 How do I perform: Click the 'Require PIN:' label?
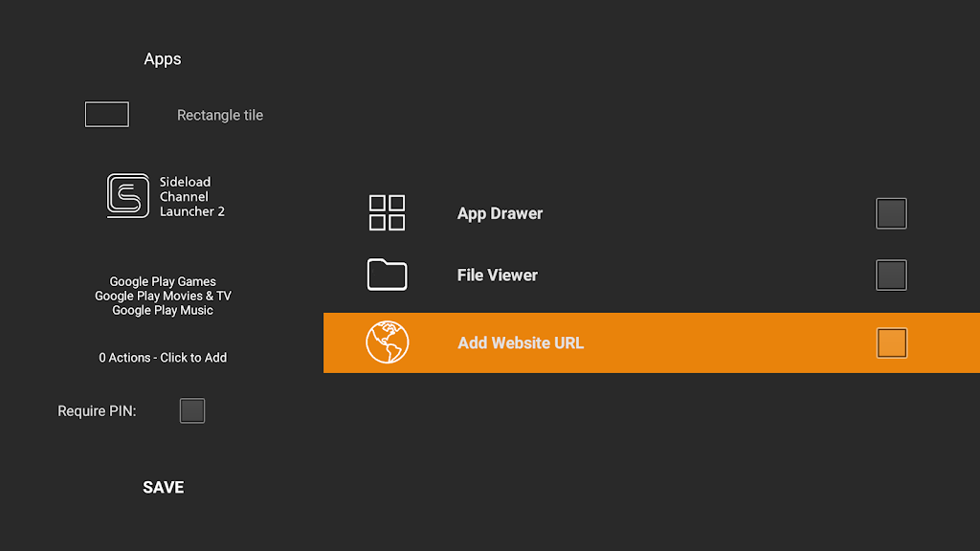97,411
